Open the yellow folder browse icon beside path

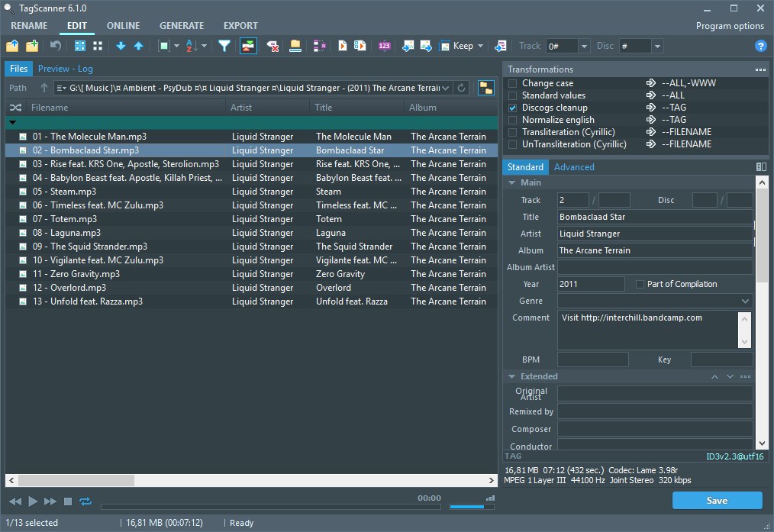[486, 88]
